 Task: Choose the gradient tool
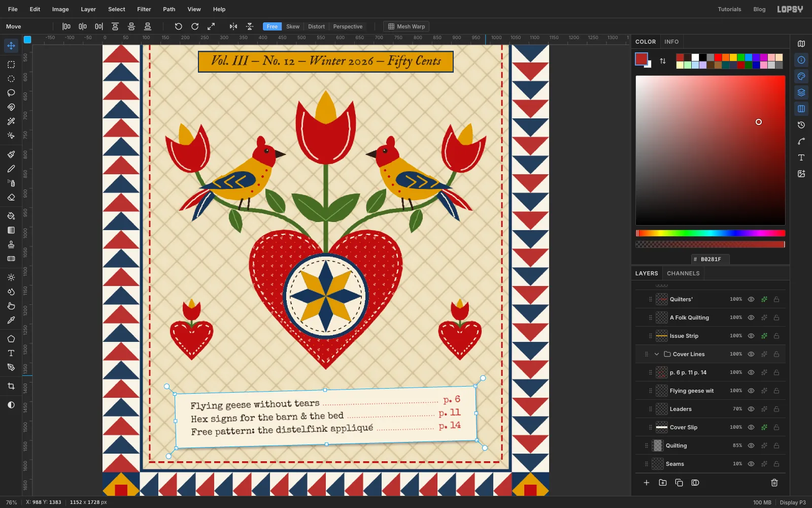coord(11,230)
